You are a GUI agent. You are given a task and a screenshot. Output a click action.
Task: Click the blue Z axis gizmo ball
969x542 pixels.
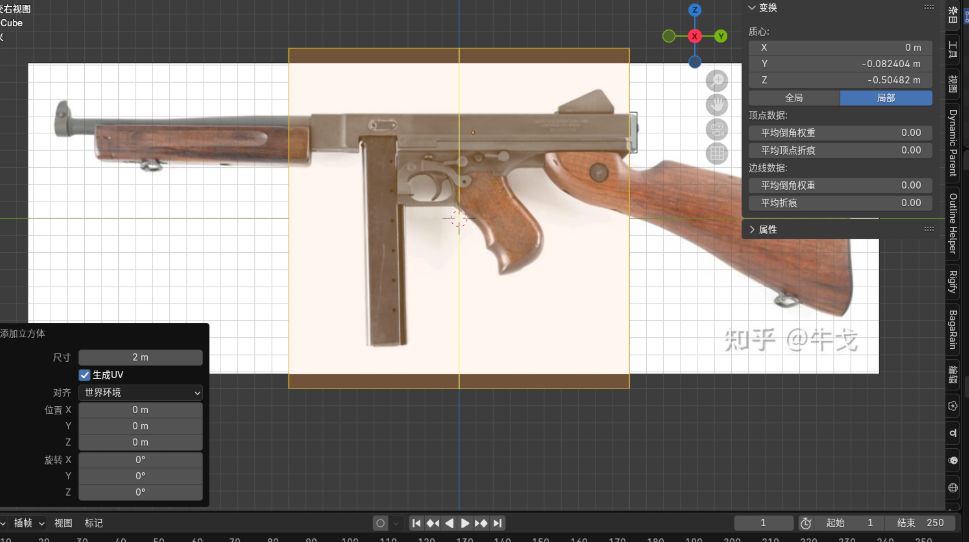click(695, 10)
